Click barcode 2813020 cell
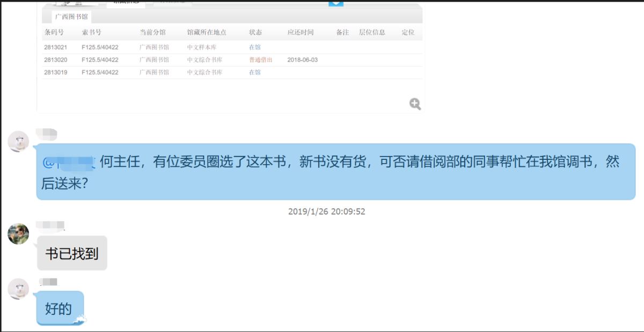Image resolution: width=644 pixels, height=332 pixels. click(56, 60)
